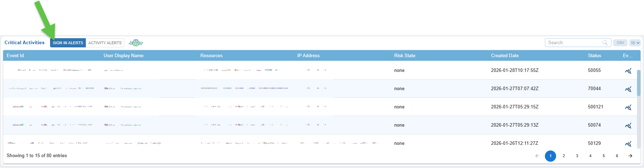View event details for status 70044 row
The width and height of the screenshot is (644, 168).
tap(628, 89)
